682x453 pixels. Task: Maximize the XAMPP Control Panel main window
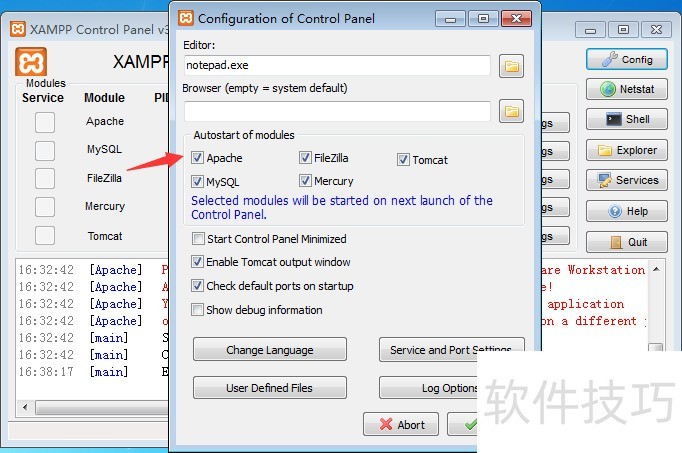pos(623,30)
